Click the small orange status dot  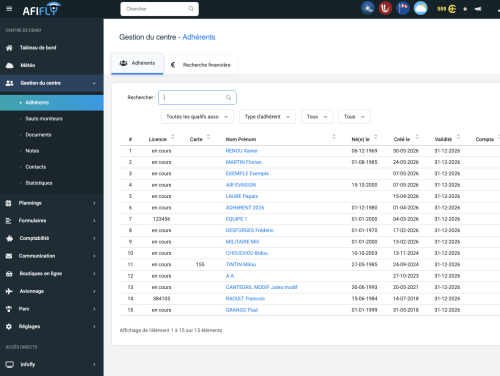[x=465, y=9]
